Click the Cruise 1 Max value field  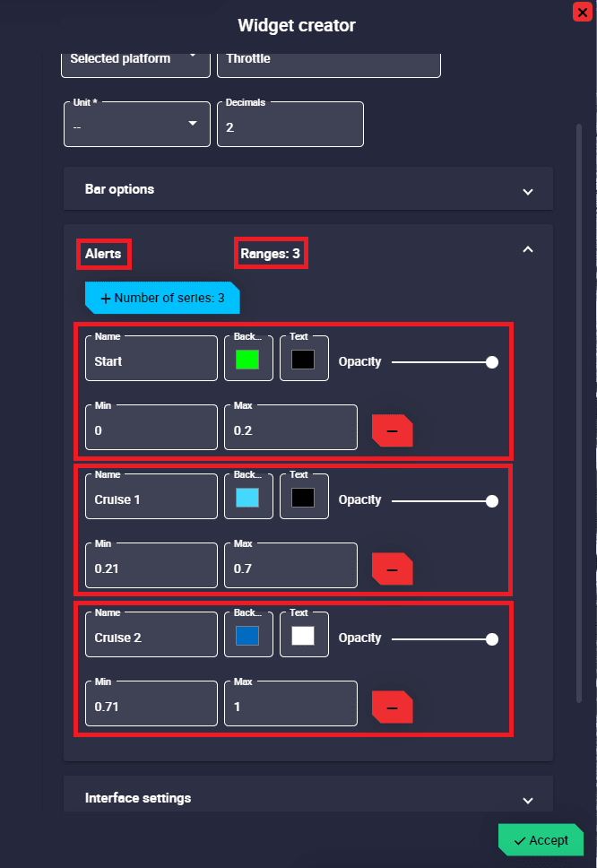[290, 569]
